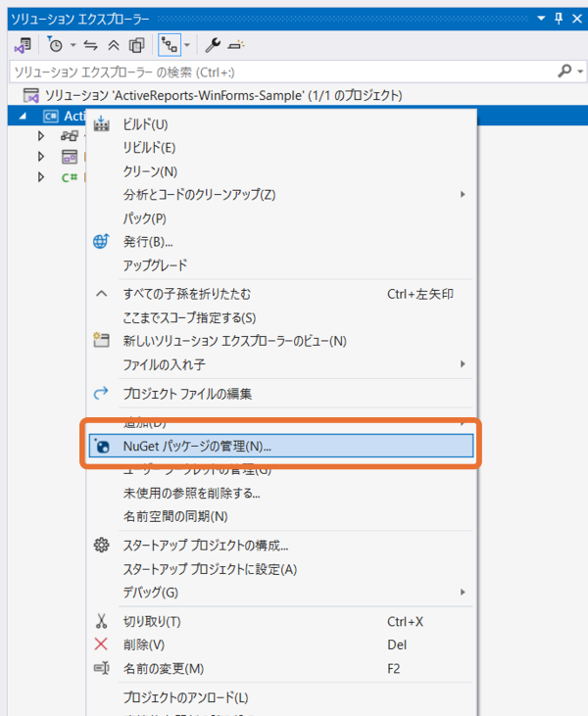Click the search magnifier icon
The height and width of the screenshot is (716, 588).
click(x=565, y=72)
